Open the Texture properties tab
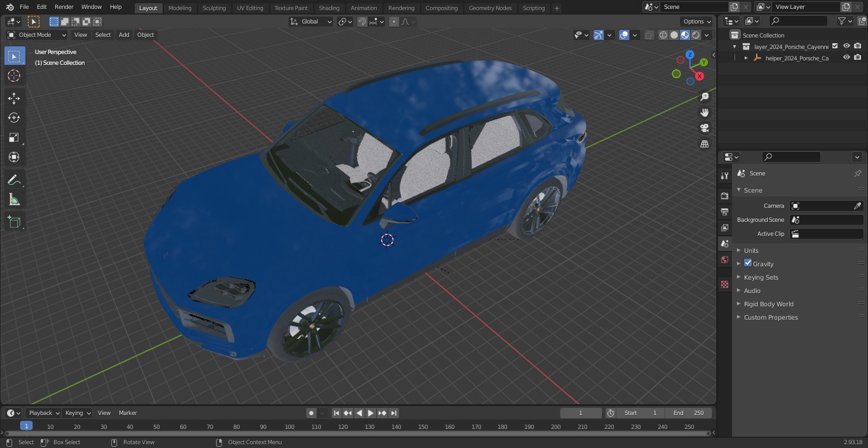 click(x=724, y=285)
